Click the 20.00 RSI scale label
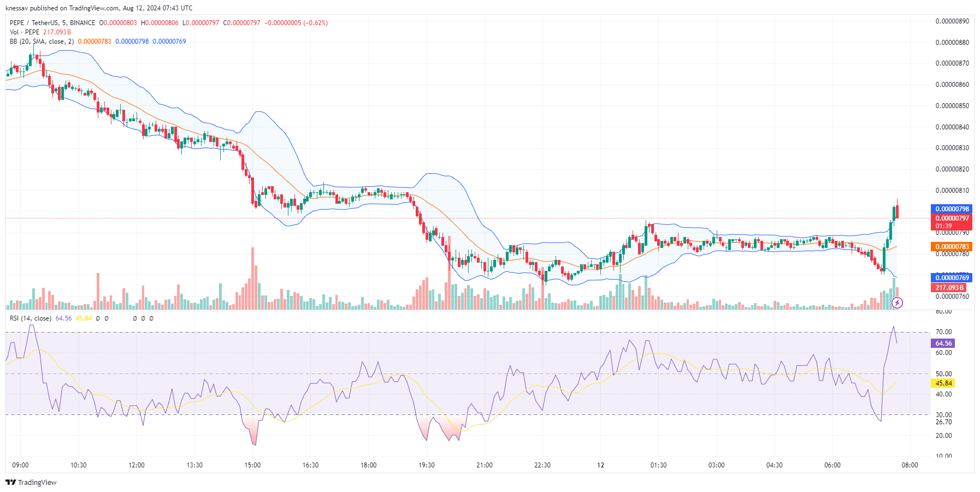The width and height of the screenshot is (980, 492). coord(944,436)
